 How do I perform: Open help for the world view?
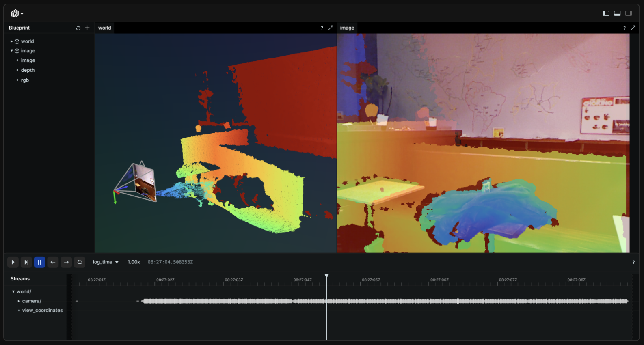pos(322,28)
